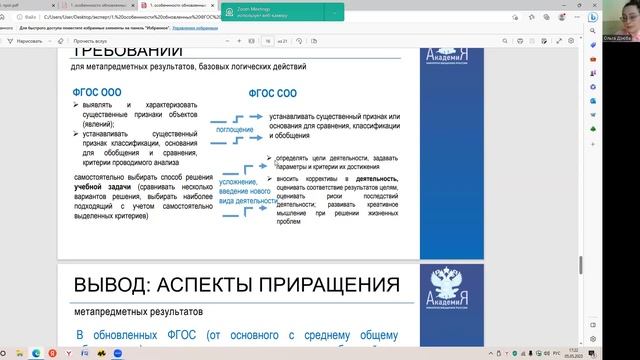Open Games icon in Edge sidebar
Screen dimensions: 640x360
[x=593, y=73]
